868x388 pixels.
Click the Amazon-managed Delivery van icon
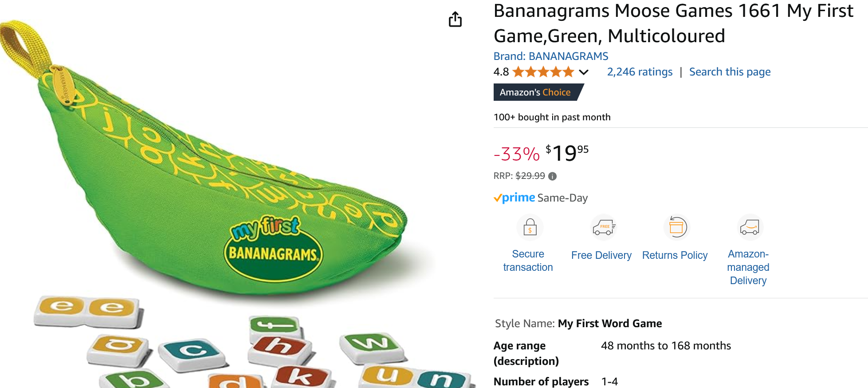point(750,227)
